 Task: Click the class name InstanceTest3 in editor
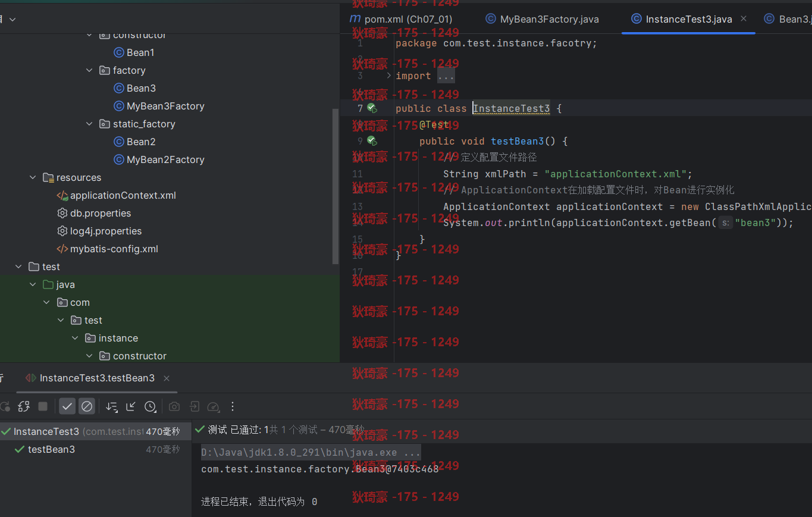click(x=511, y=108)
